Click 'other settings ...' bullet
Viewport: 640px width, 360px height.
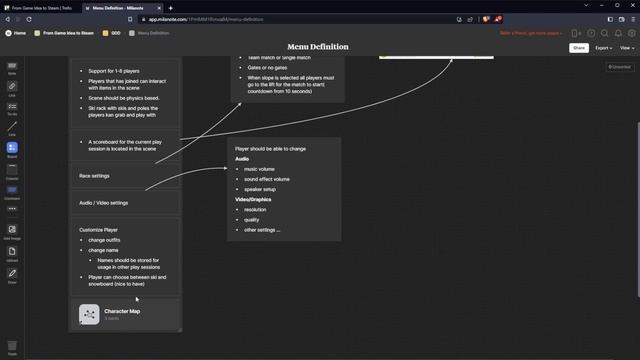click(262, 230)
